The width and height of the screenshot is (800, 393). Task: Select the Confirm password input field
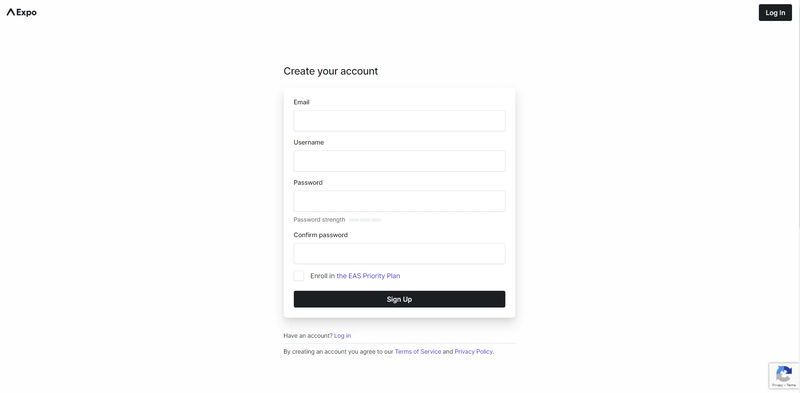coord(399,254)
